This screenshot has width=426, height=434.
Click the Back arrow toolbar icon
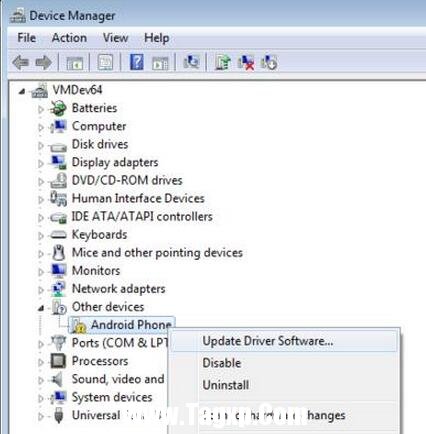pos(20,62)
